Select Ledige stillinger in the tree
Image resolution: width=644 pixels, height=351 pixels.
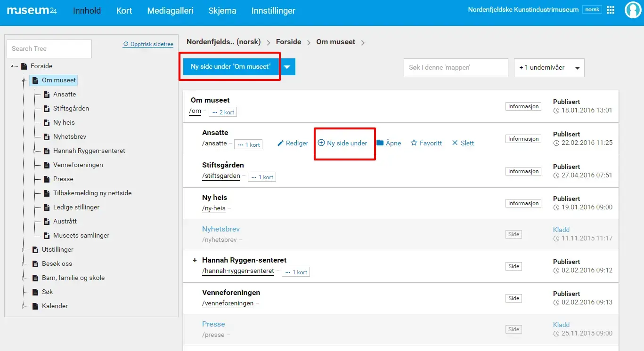click(76, 207)
